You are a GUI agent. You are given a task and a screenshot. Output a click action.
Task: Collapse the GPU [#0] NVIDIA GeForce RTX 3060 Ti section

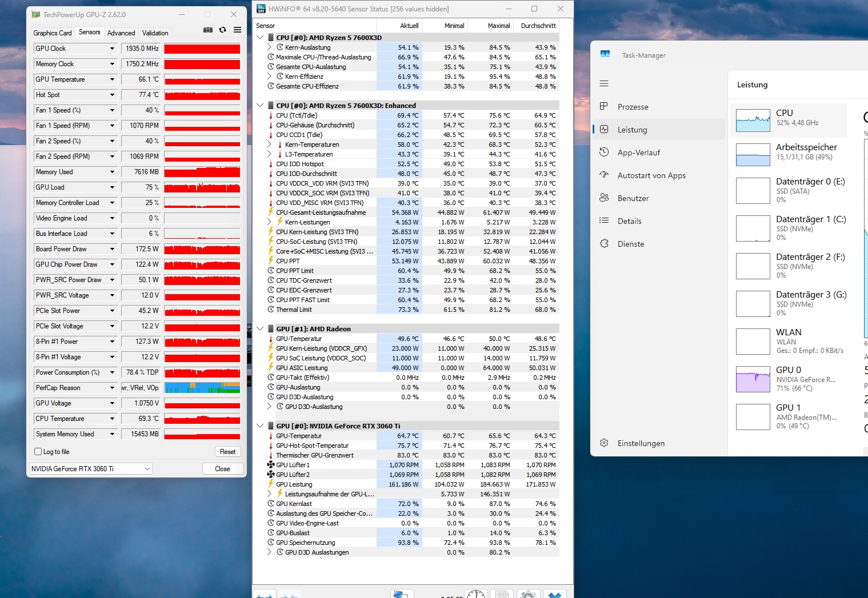(261, 426)
